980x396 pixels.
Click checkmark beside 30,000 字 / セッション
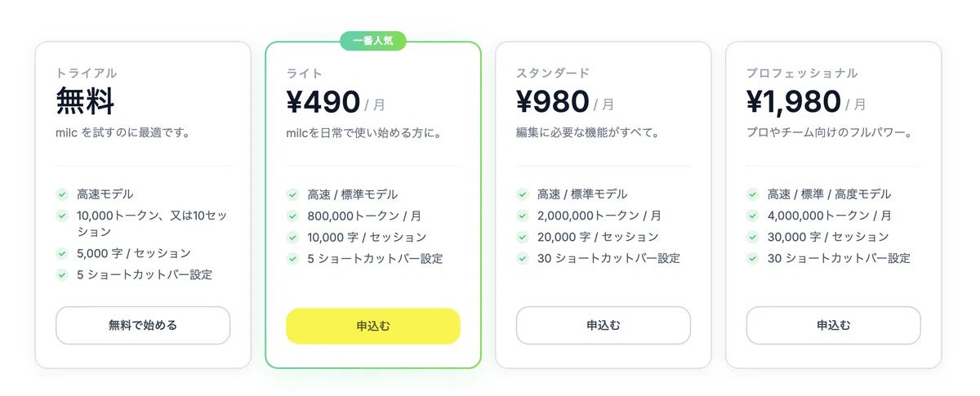(753, 237)
